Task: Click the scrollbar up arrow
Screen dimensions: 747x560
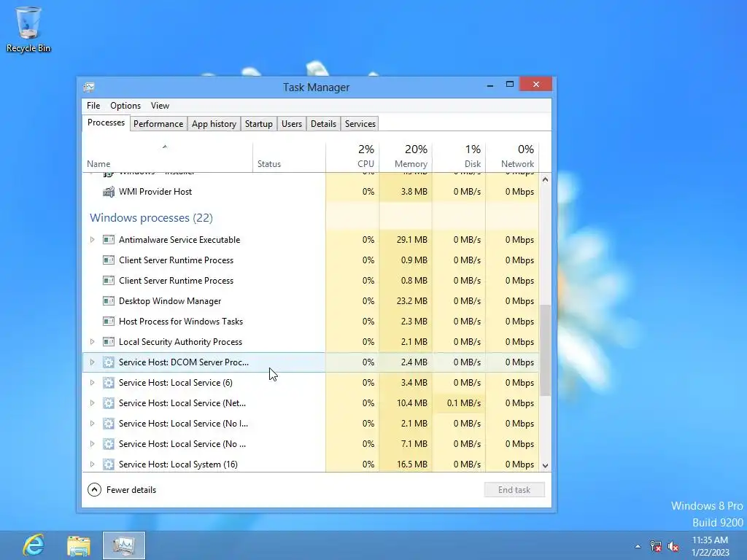Action: pos(546,179)
